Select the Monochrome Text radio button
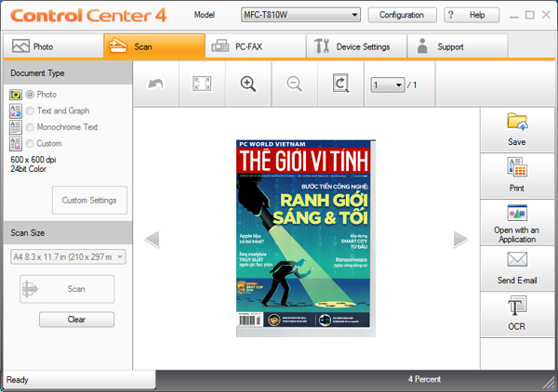This screenshot has width=558, height=392. (x=30, y=127)
